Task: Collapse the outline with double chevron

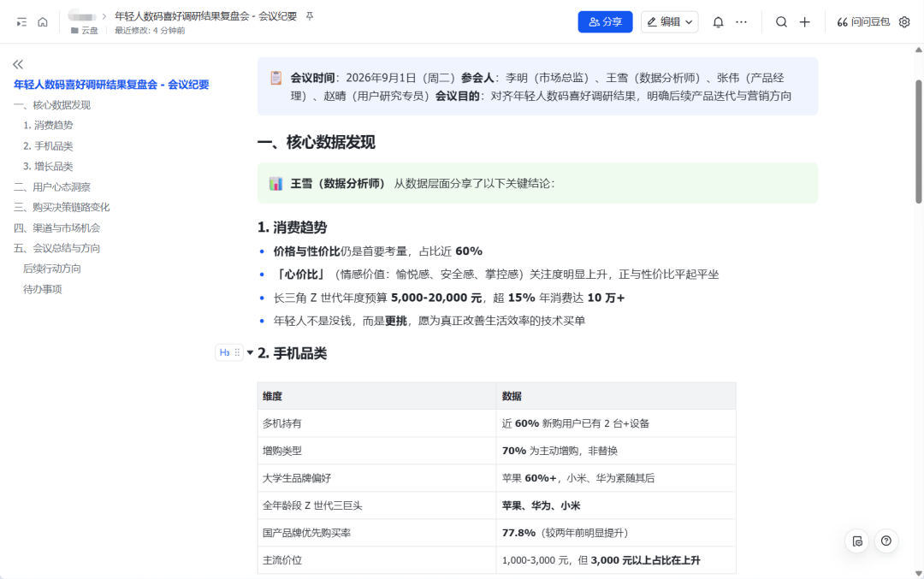Action: (18, 64)
